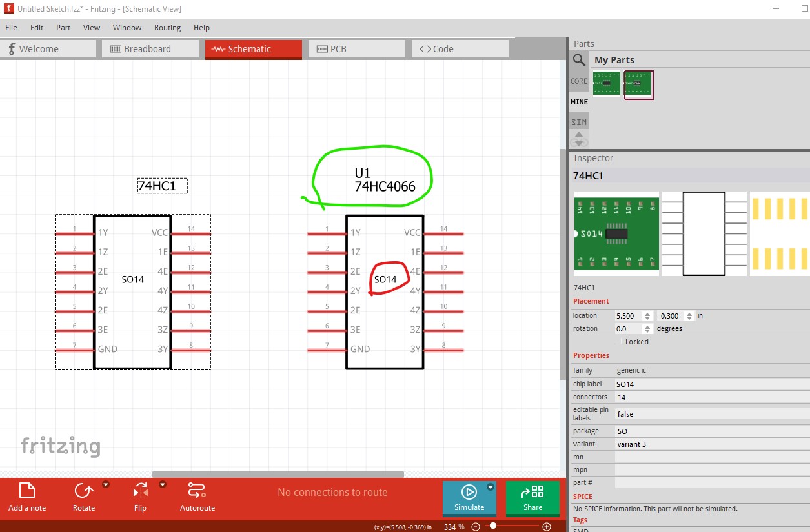Screen dimensions: 810x532
Task: Open the editable pin labels dropdown
Action: click(711, 414)
